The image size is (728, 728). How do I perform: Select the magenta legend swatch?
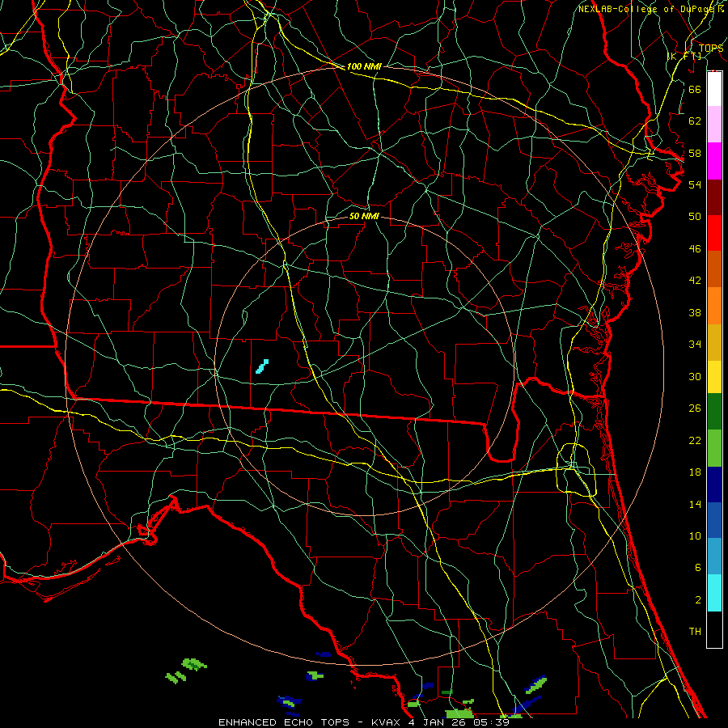point(714,161)
